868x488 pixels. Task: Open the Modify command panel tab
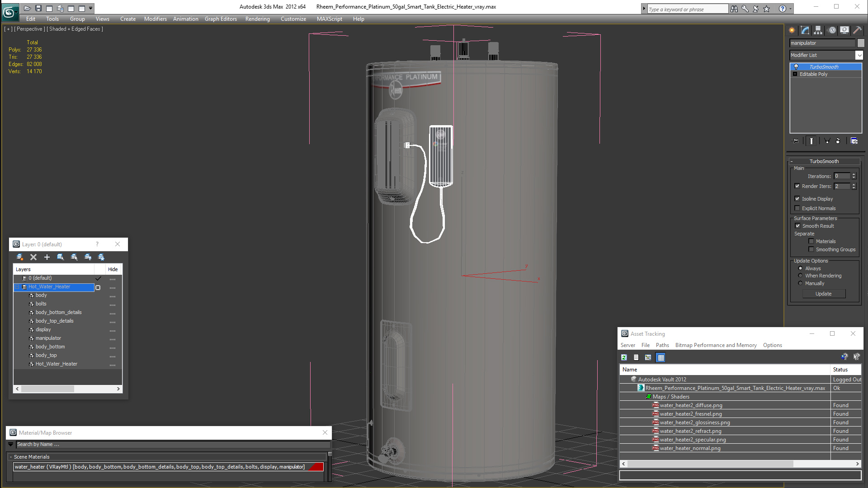point(805,30)
